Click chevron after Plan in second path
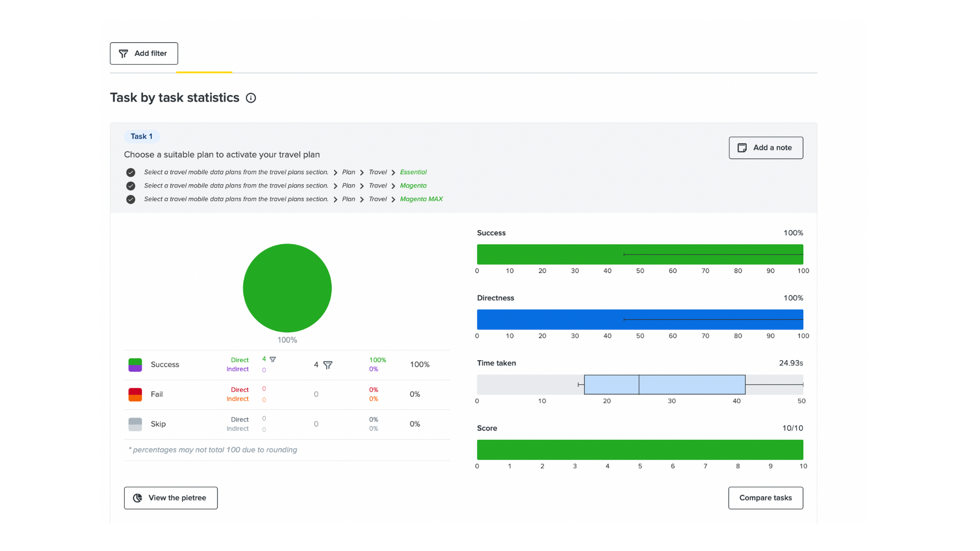Image resolution: width=980 pixels, height=551 pixels. click(362, 186)
